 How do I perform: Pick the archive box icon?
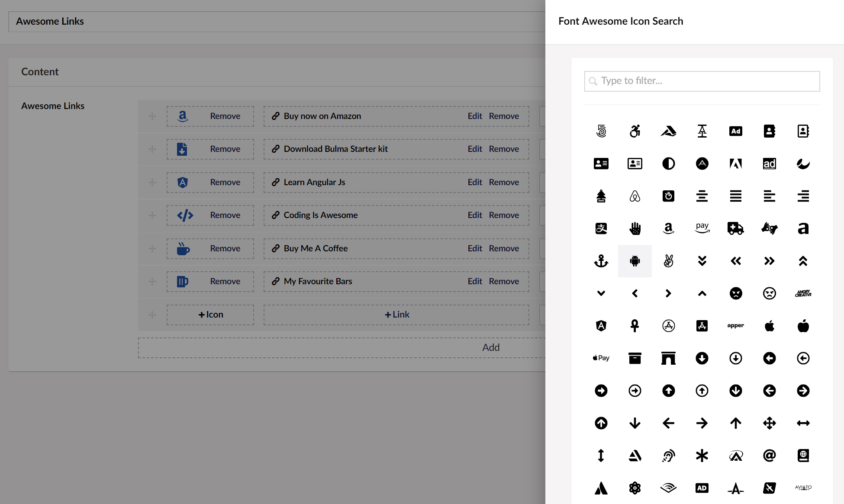click(x=635, y=358)
